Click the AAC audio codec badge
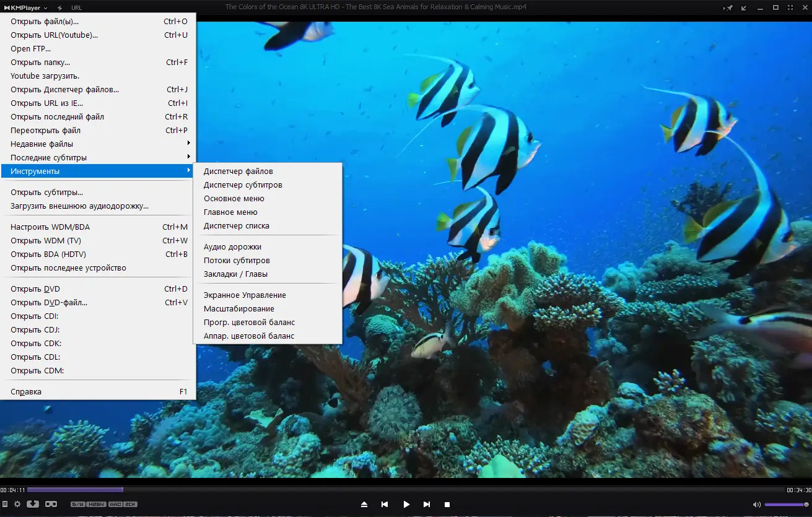The image size is (812, 517). tap(116, 505)
